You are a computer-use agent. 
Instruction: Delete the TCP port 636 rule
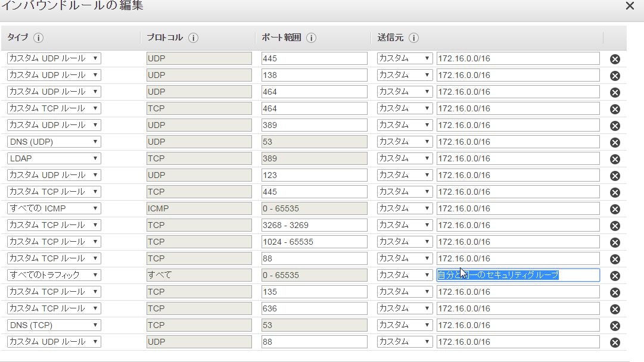[x=615, y=309]
